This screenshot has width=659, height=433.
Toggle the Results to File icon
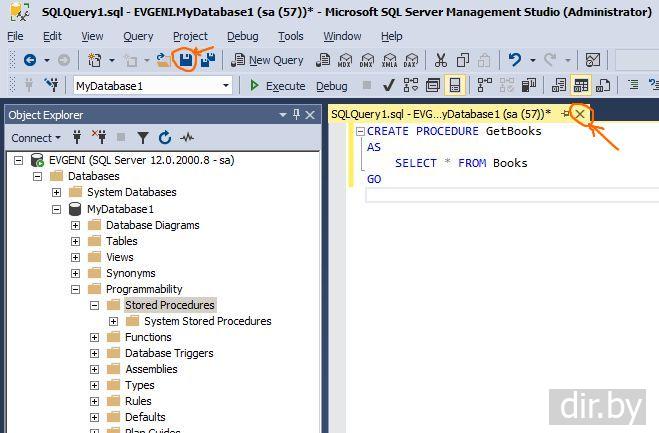click(x=603, y=85)
